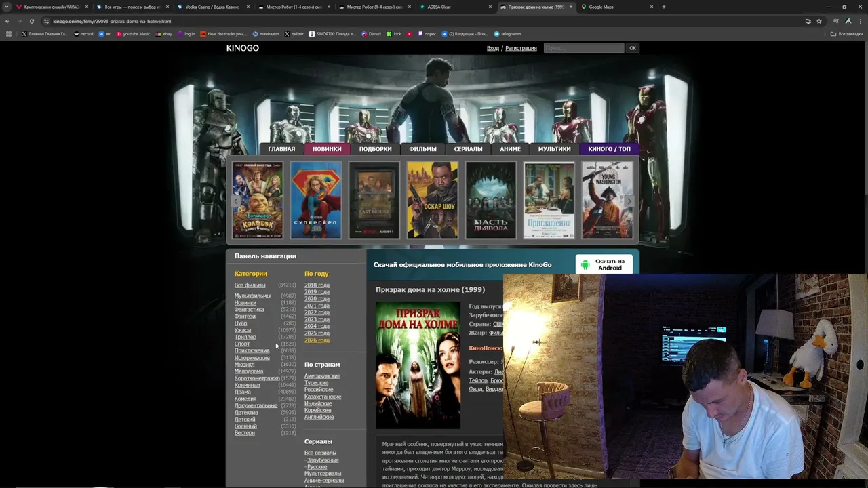Screen dimensions: 868x488
Task: Open the log in bookmark
Action: pyautogui.click(x=186, y=34)
